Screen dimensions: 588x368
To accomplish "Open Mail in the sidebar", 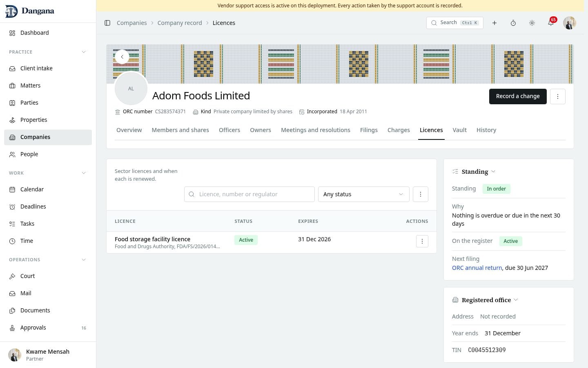I will (48, 293).
